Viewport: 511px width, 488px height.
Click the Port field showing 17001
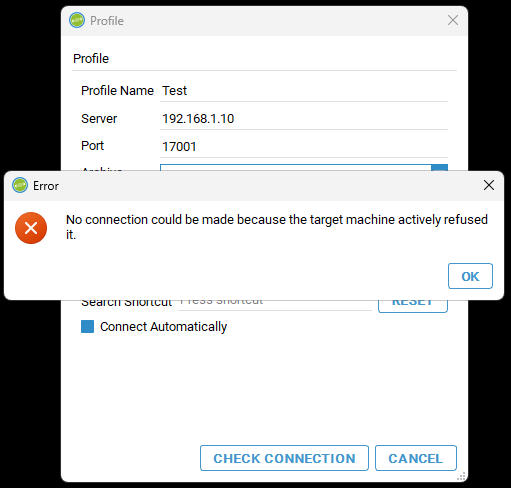(304, 147)
